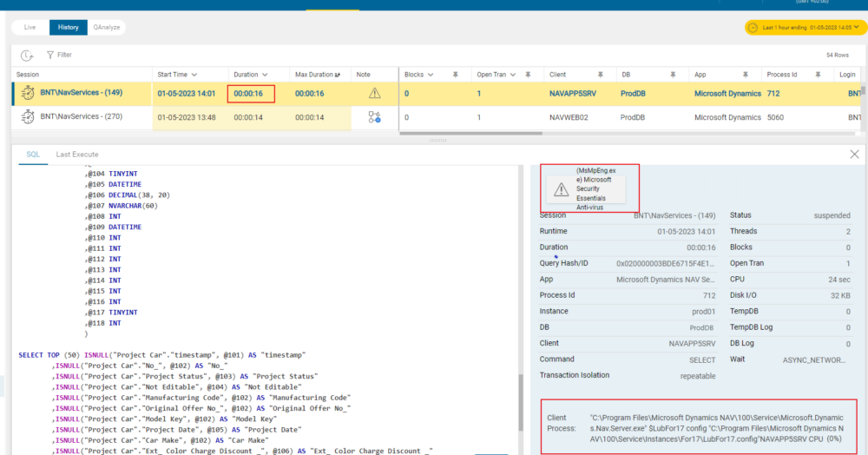Viewport: 868px width, 455px height.
Task: Click session icon of BNT\NavServices - (149)
Action: point(28,93)
